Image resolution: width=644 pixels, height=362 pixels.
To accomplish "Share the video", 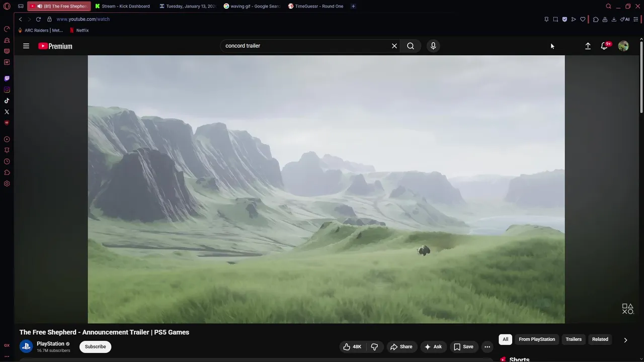I will (x=401, y=347).
